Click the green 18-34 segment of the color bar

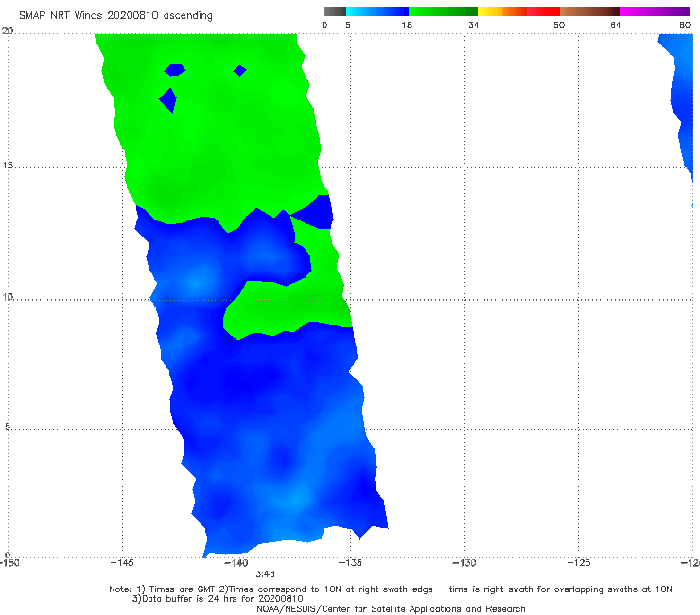pos(443,11)
